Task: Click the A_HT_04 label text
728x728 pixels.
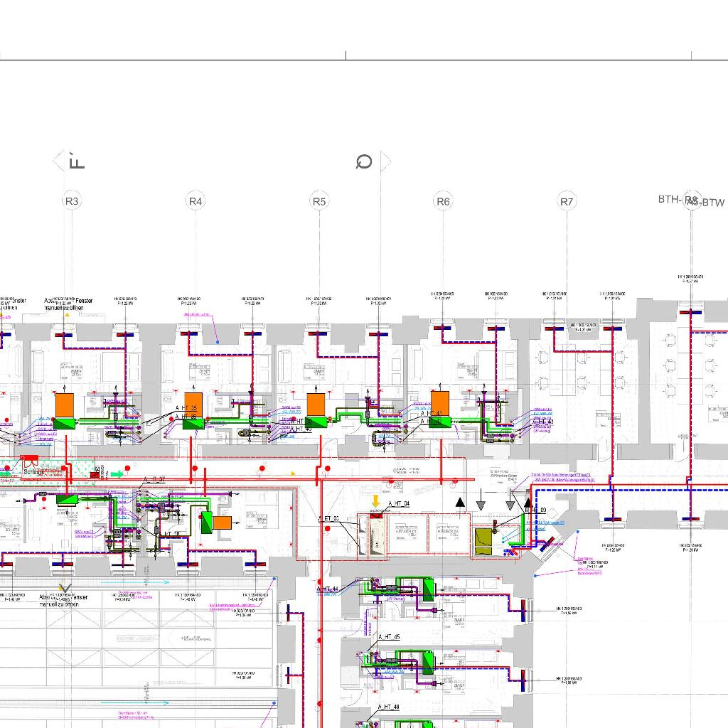Action: [398, 503]
